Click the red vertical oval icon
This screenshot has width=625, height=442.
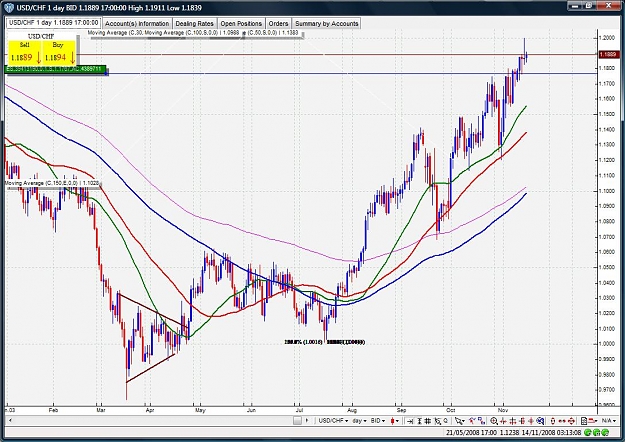click(553, 421)
